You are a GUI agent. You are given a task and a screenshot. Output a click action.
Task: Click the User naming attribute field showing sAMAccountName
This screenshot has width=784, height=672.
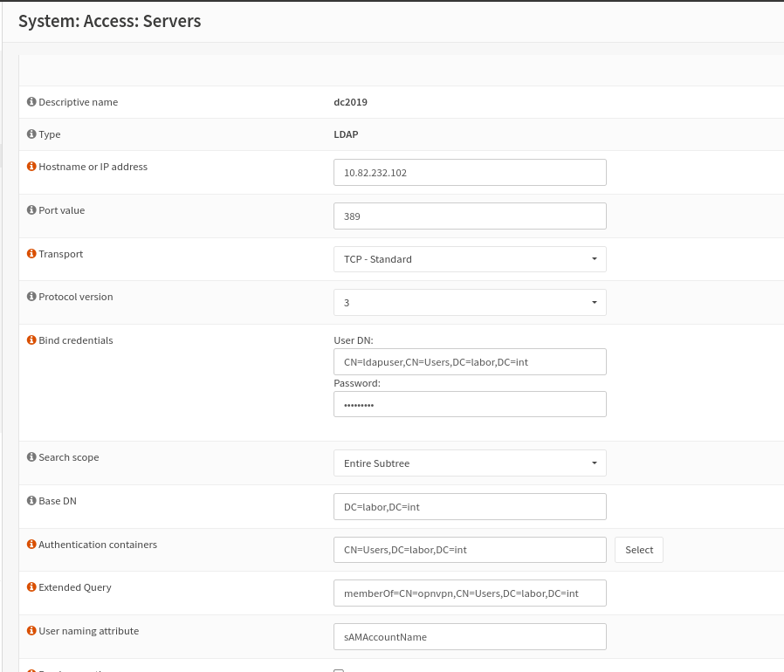pos(470,636)
